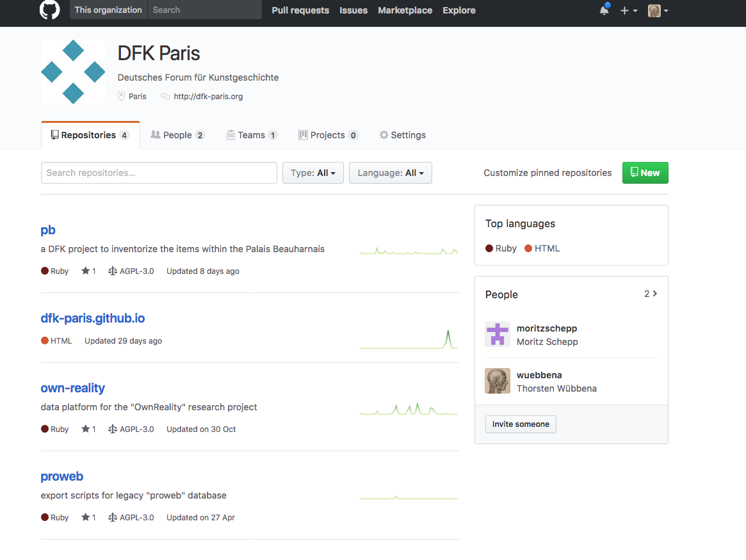Click 'Updated 29 days ago' text
This screenshot has height=560, width=746.
pos(123,340)
